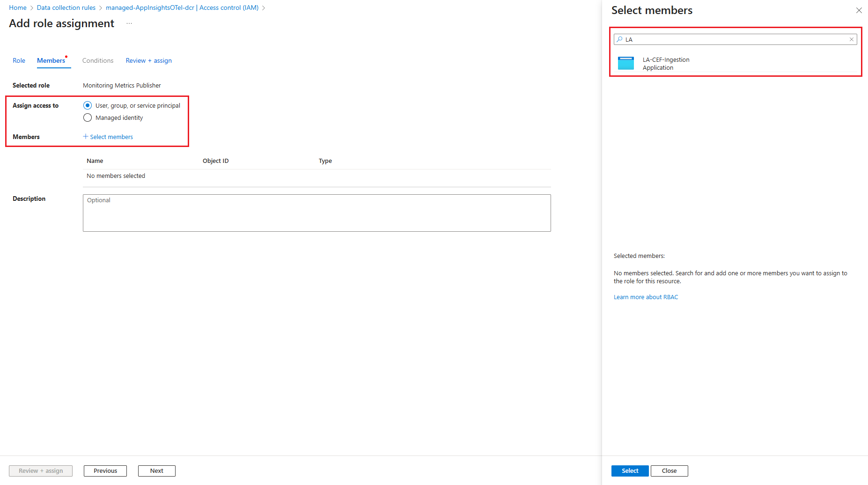This screenshot has height=485, width=868.
Task: Select User, group, or service principal option
Action: tap(88, 105)
